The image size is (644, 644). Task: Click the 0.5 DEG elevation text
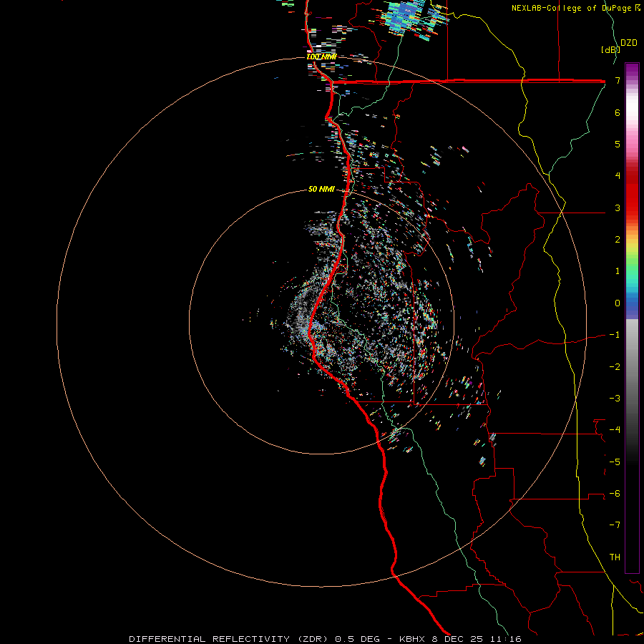pyautogui.click(x=357, y=639)
